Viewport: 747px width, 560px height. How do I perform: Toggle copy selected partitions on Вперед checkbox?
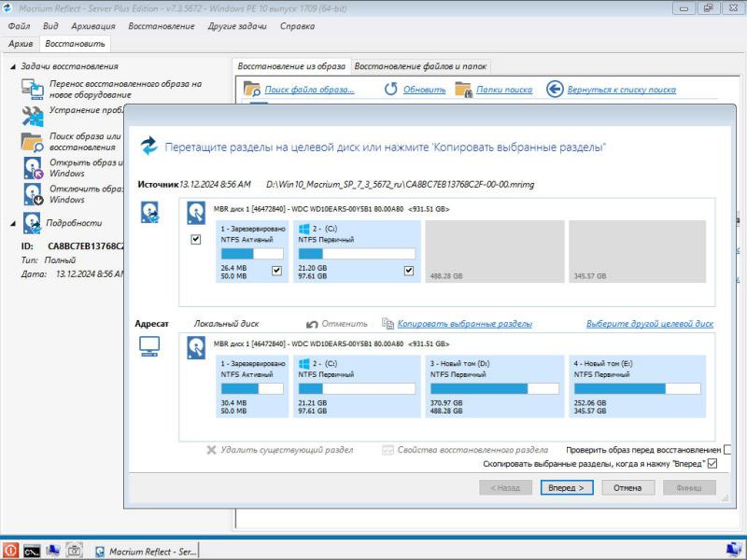coord(712,463)
